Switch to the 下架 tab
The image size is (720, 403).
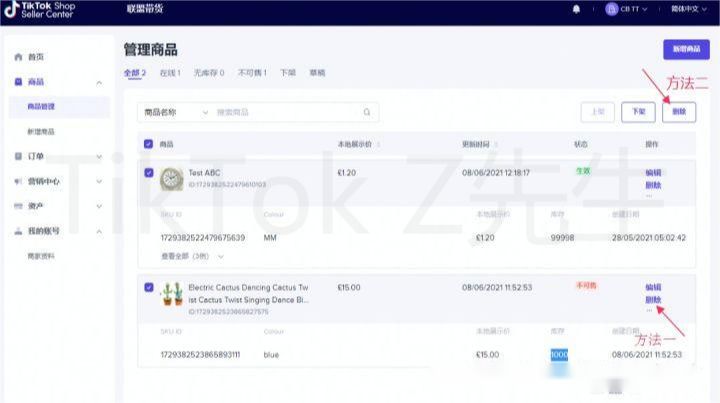288,73
